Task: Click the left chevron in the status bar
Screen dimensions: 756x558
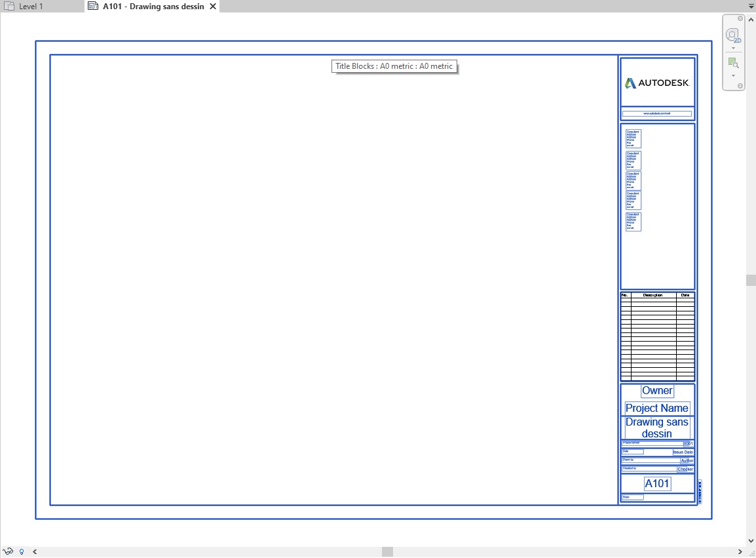Action: [x=34, y=551]
